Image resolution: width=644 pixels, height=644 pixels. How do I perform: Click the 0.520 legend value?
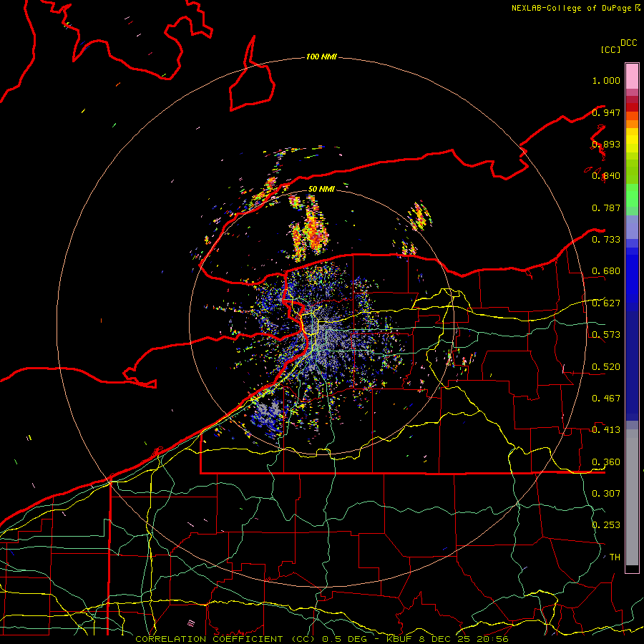pos(606,366)
